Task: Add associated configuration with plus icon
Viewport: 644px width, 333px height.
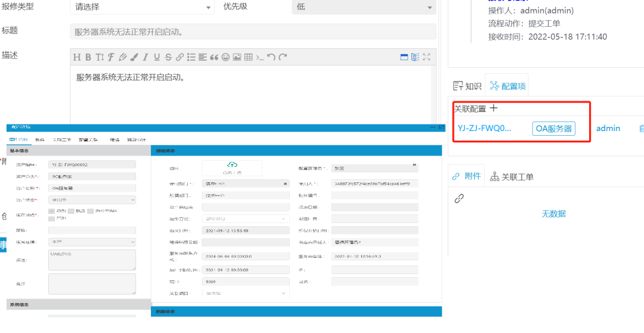Action: [493, 108]
